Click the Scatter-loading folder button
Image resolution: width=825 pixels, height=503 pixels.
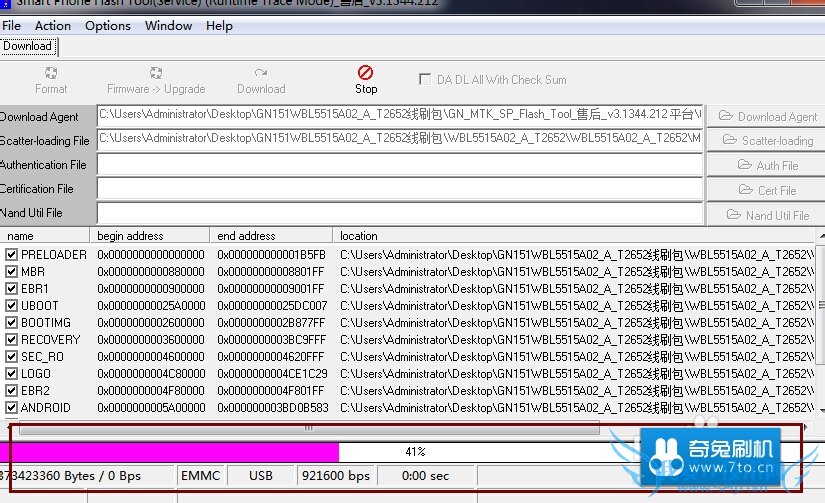(767, 141)
